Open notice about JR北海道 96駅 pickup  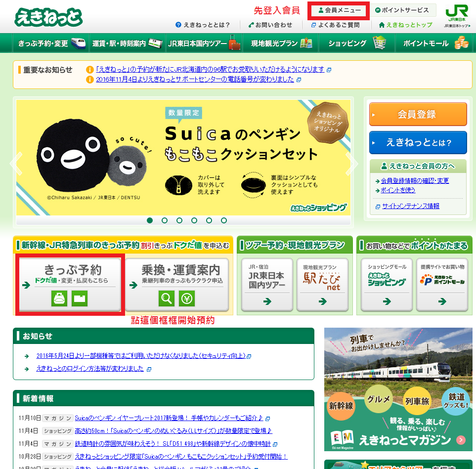(210, 70)
